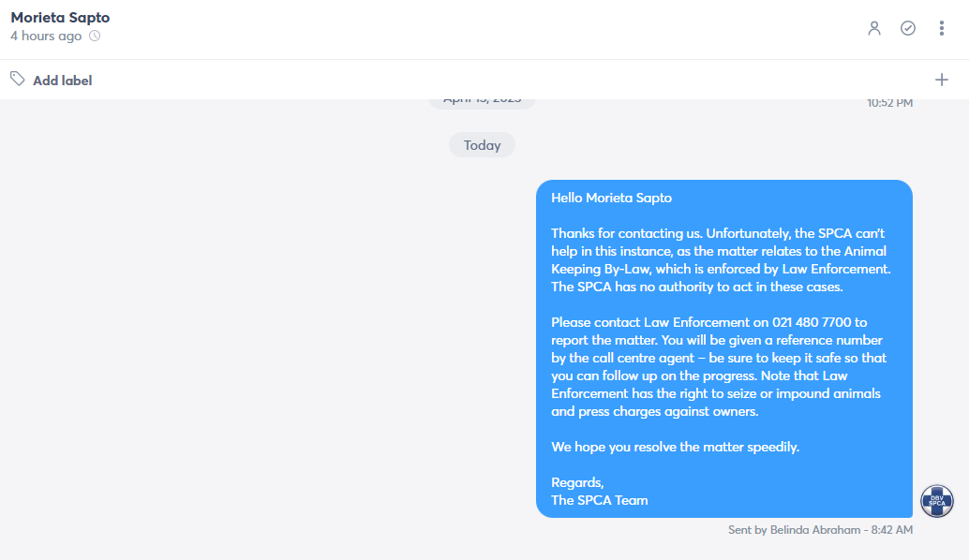Click the phone number 021 480 7700
This screenshot has width=969, height=560.
[x=812, y=322]
